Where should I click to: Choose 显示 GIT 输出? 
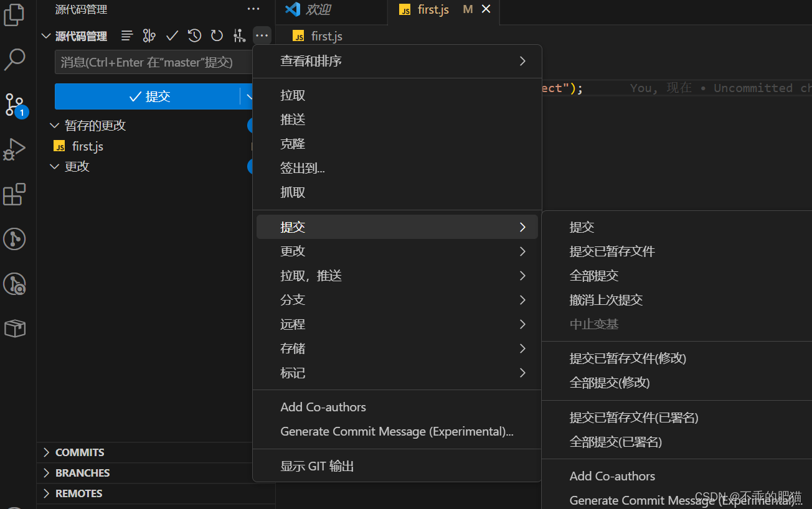(x=397, y=466)
